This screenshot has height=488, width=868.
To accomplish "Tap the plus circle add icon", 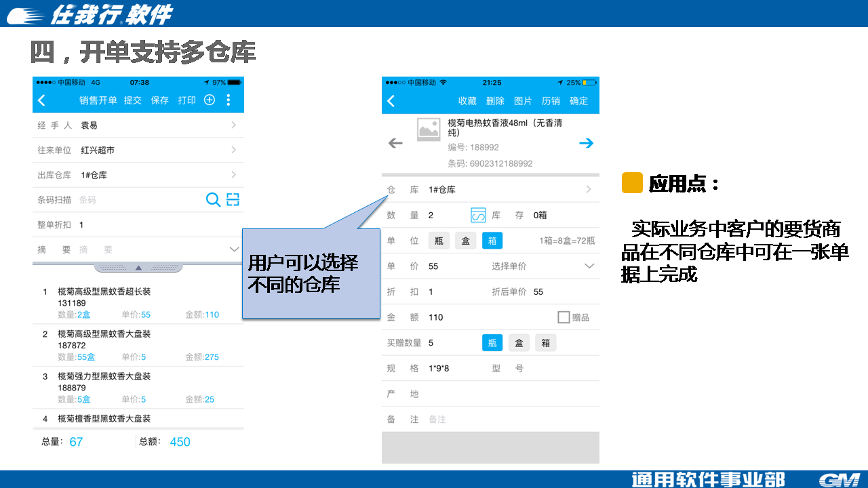I will pyautogui.click(x=210, y=100).
